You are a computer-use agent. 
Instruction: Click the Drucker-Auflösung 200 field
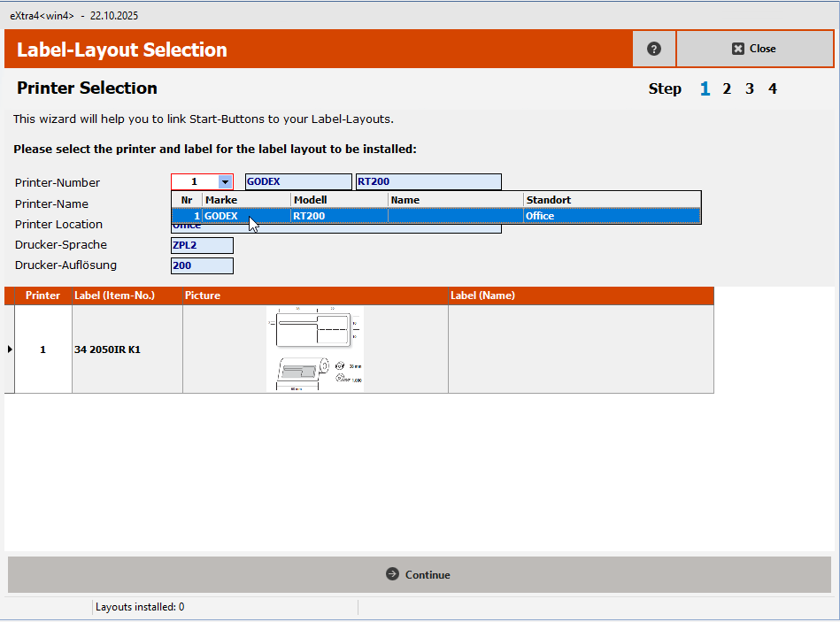pyautogui.click(x=202, y=265)
